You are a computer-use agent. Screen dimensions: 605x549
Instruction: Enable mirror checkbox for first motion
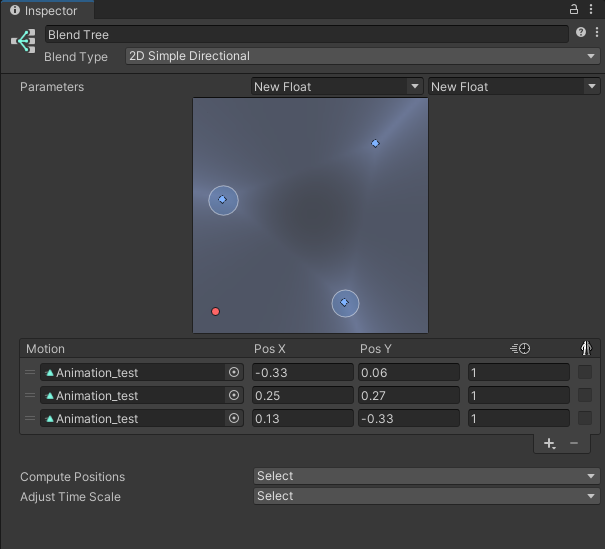point(585,372)
